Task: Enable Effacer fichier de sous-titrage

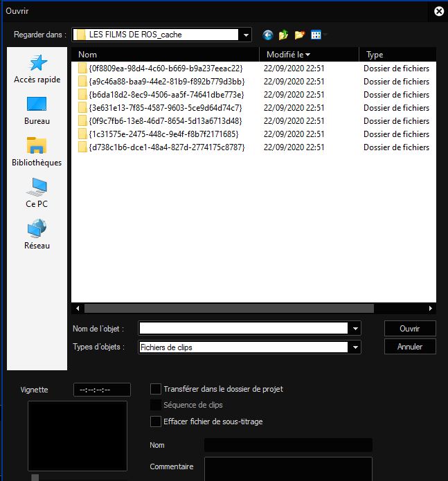Action: coord(156,421)
